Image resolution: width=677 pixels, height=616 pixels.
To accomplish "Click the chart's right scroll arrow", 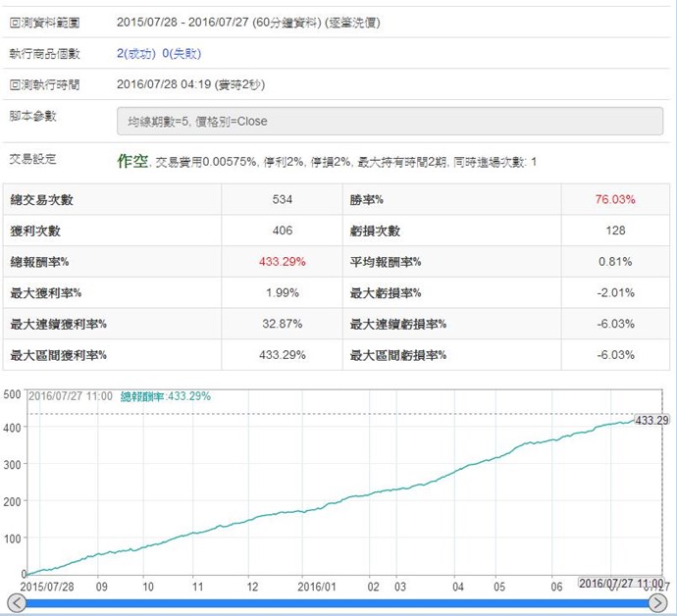I will click(x=661, y=602).
